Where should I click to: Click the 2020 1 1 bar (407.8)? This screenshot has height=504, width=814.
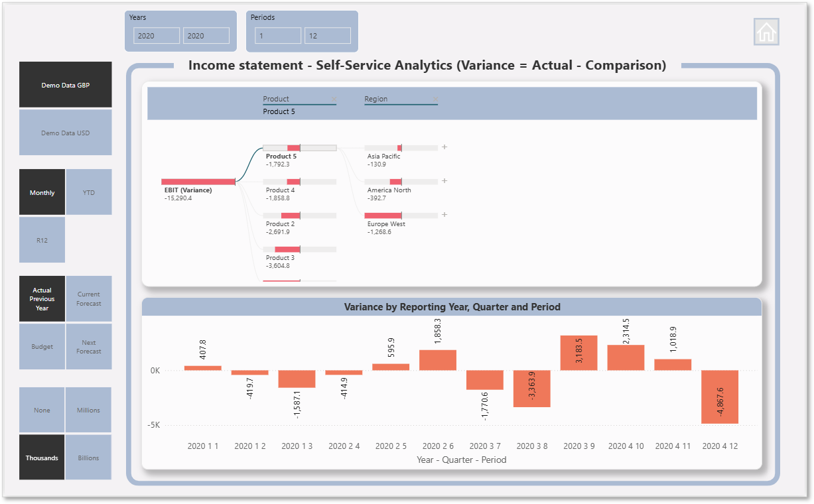click(x=203, y=368)
